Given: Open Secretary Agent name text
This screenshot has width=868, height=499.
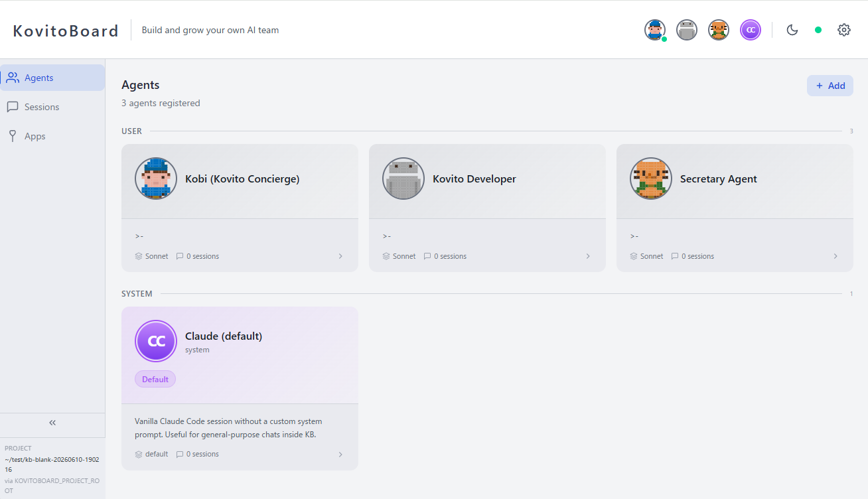Looking at the screenshot, I should [719, 178].
